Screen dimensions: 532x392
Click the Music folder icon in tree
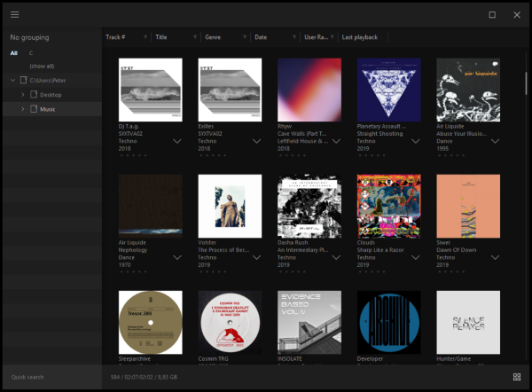click(34, 108)
